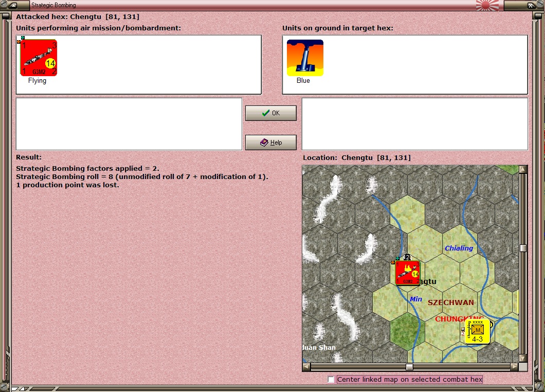
Task: Confirm with the OK button
Action: pos(271,113)
